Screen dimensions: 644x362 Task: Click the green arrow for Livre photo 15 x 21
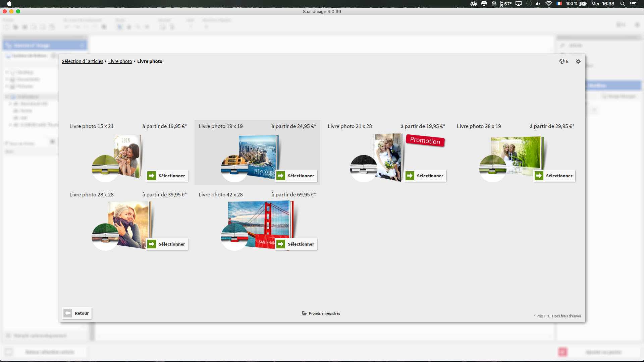(x=152, y=176)
